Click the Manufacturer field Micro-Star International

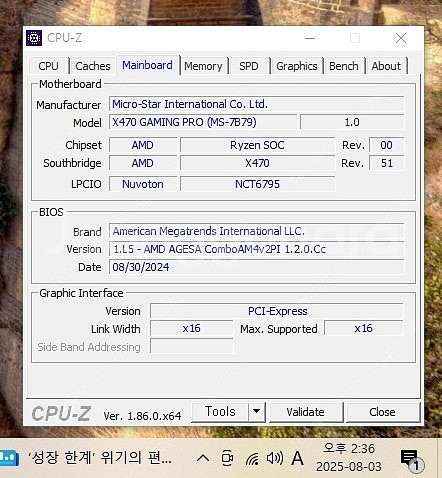pyautogui.click(x=256, y=104)
